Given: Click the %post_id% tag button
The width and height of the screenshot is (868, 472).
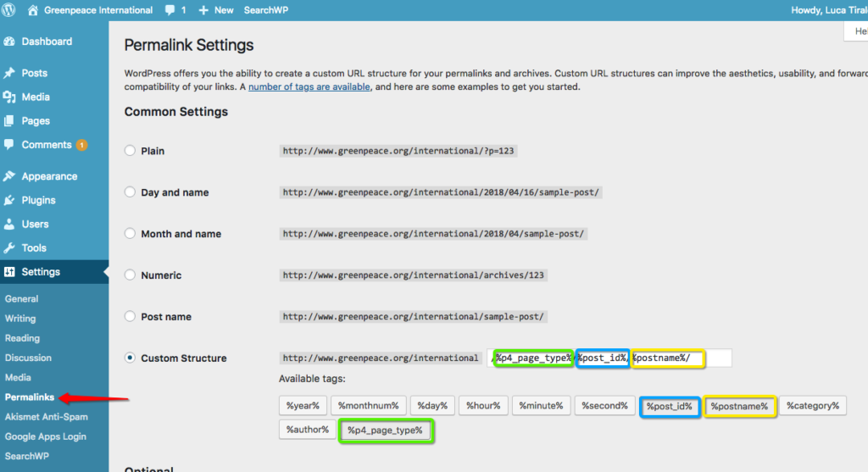Looking at the screenshot, I should point(670,406).
